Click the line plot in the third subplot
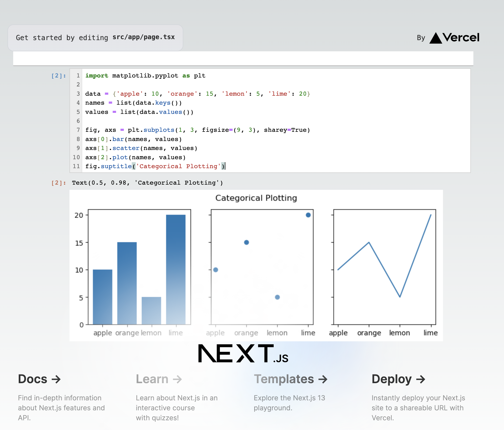 coord(384,269)
